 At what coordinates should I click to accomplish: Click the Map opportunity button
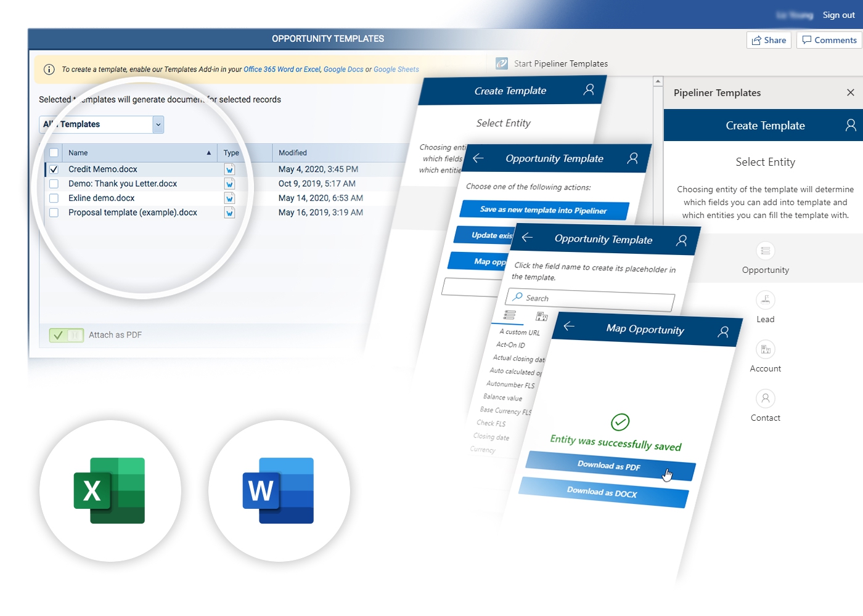pyautogui.click(x=478, y=261)
